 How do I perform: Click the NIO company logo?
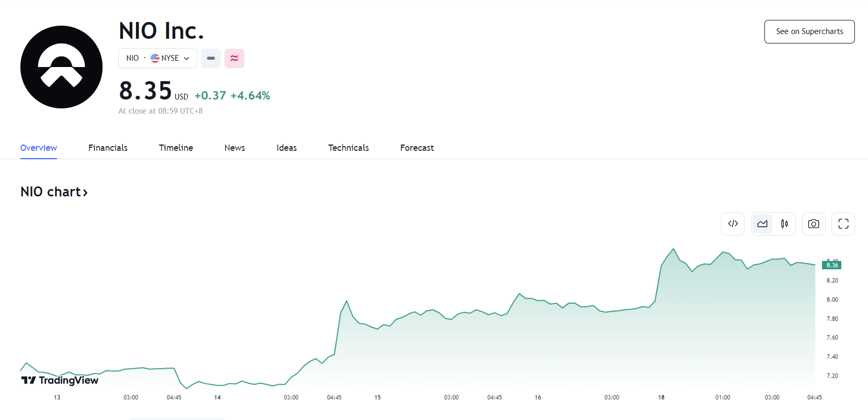[x=61, y=67]
